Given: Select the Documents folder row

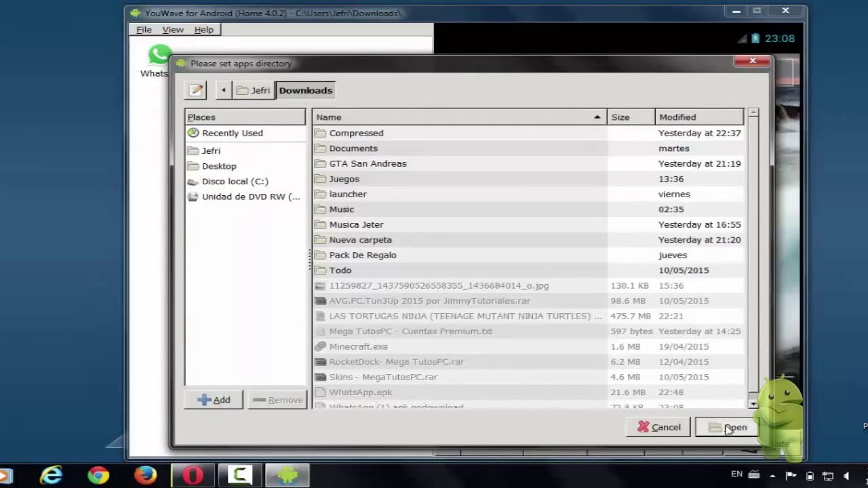Looking at the screenshot, I should point(528,148).
